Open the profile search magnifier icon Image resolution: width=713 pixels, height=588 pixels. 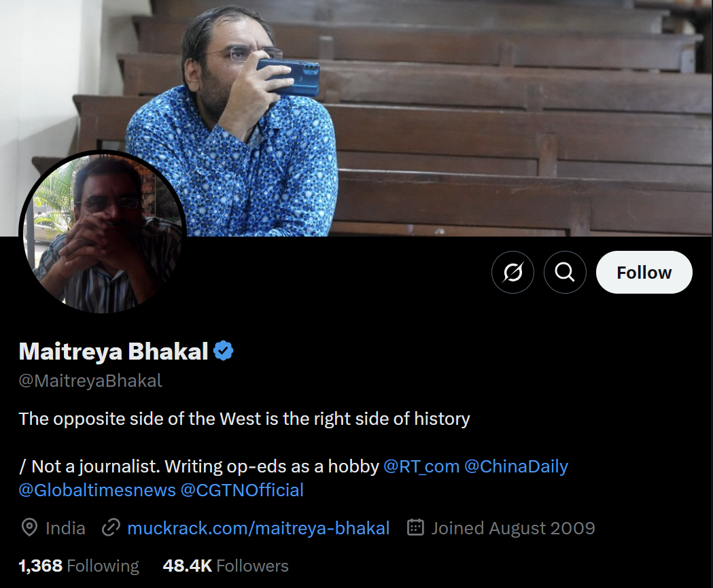[x=565, y=273]
